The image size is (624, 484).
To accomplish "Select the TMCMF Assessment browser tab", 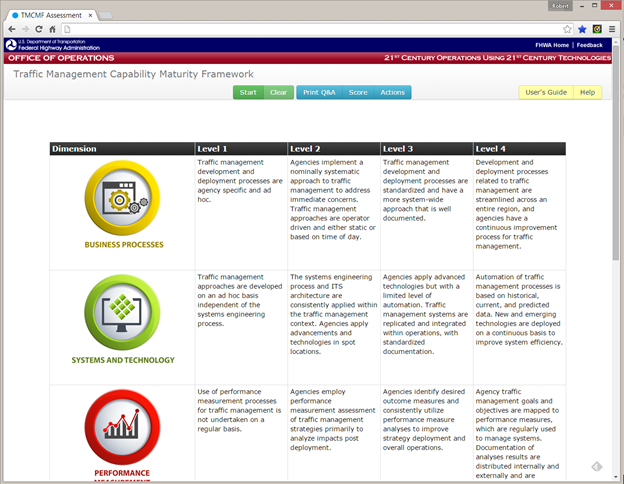I will click(x=51, y=15).
